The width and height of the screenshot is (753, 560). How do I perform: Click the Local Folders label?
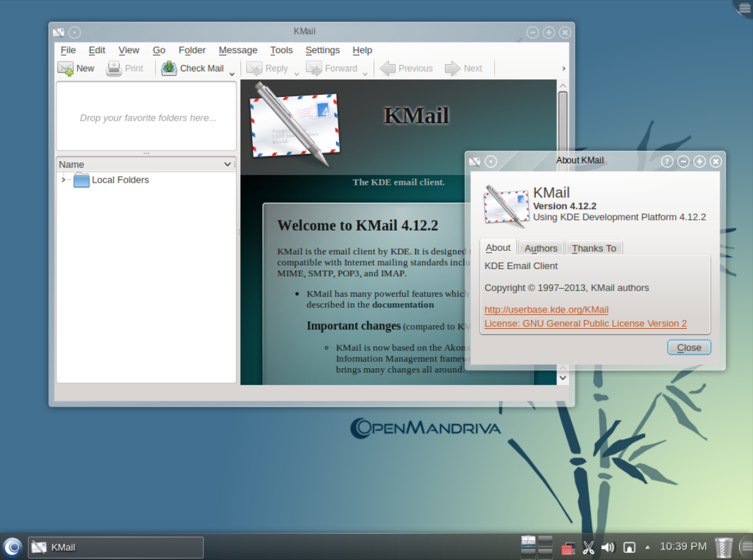point(120,180)
